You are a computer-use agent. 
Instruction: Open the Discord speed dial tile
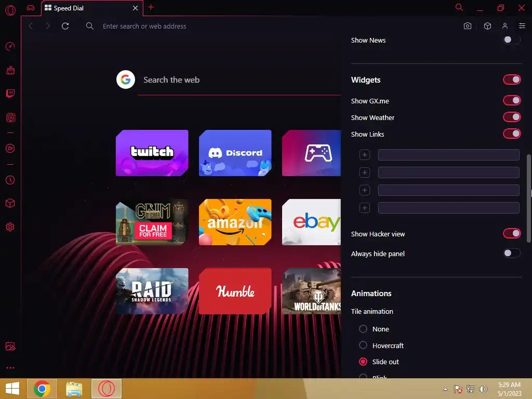tap(235, 153)
